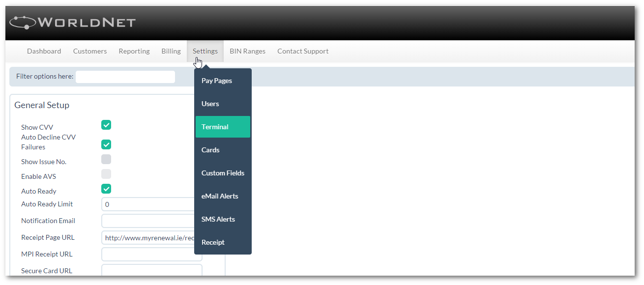The image size is (644, 285).
Task: Click the Notification Email input field
Action: 148,221
